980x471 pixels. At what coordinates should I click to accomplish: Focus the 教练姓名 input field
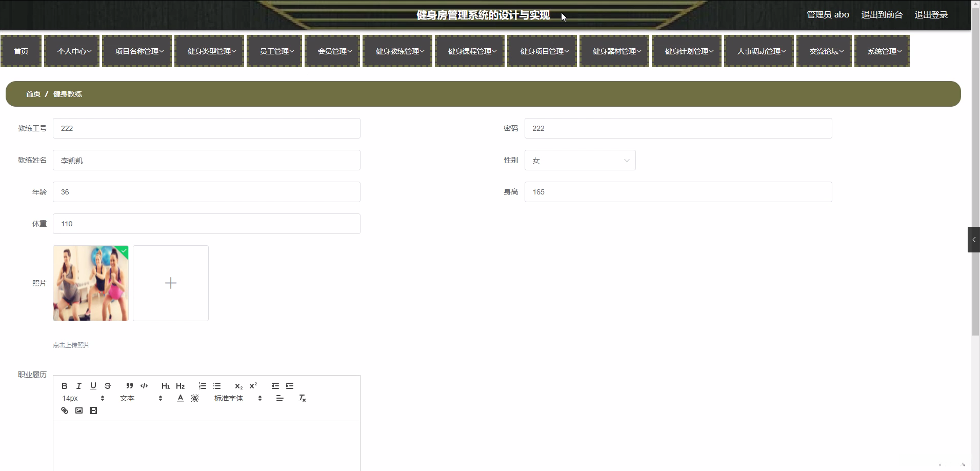(x=207, y=160)
